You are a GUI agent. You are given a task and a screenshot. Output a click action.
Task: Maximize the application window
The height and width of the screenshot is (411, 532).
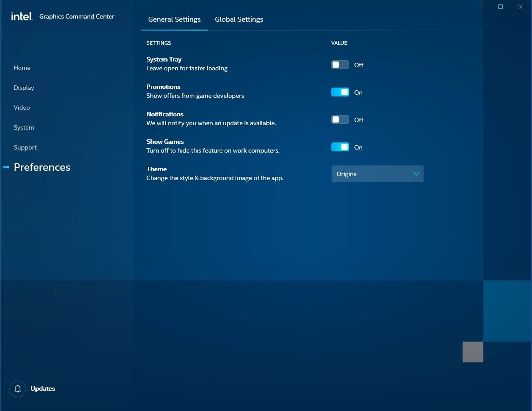[x=501, y=7]
